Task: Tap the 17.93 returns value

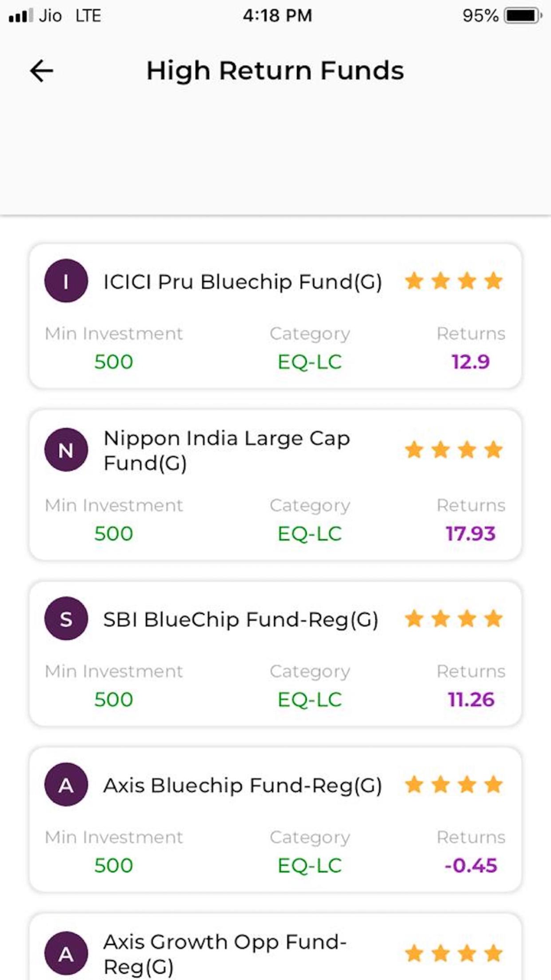Action: (471, 533)
